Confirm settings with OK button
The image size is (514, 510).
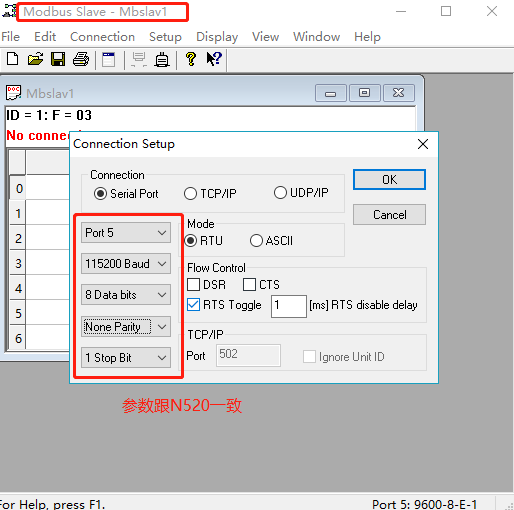[x=389, y=180]
